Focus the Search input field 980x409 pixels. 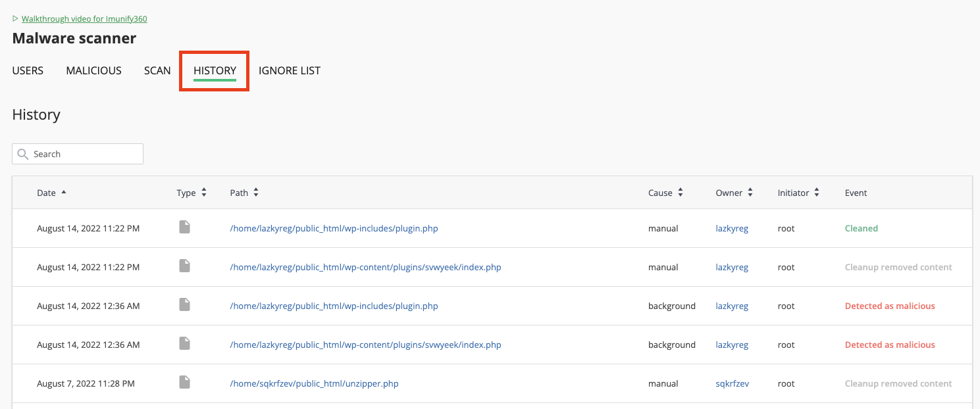(x=78, y=154)
